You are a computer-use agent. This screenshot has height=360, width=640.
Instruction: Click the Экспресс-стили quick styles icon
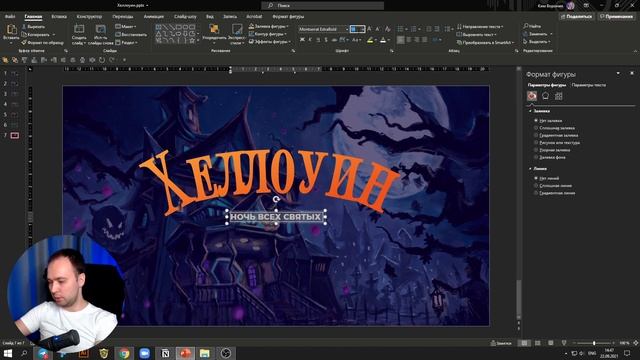click(x=237, y=29)
